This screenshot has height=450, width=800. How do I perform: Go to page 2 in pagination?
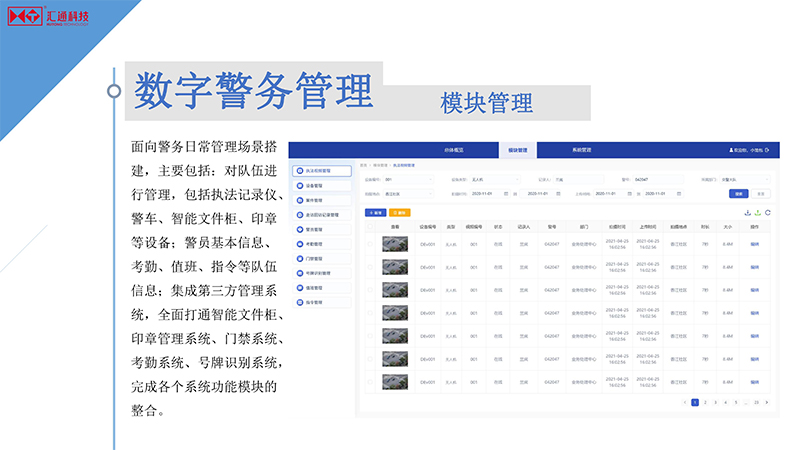[704, 402]
